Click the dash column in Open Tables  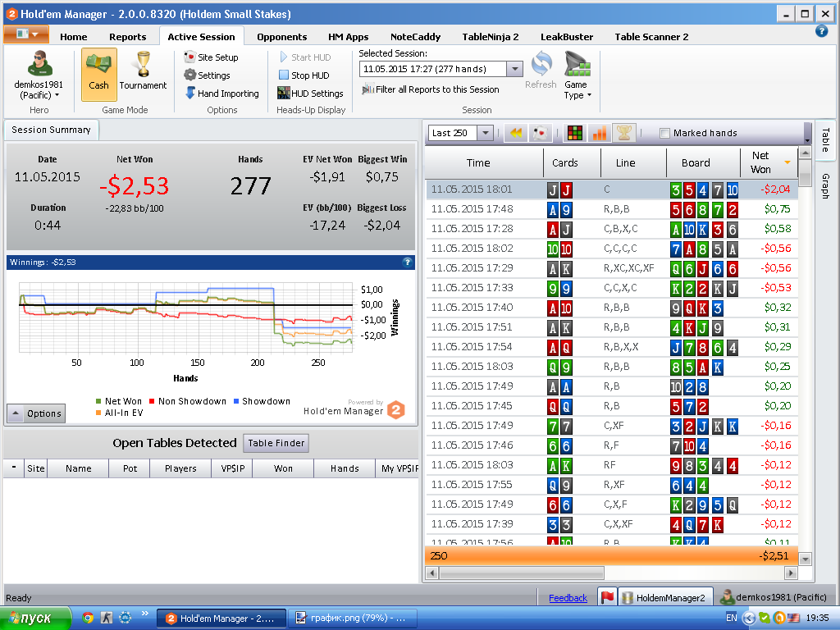[x=13, y=468]
